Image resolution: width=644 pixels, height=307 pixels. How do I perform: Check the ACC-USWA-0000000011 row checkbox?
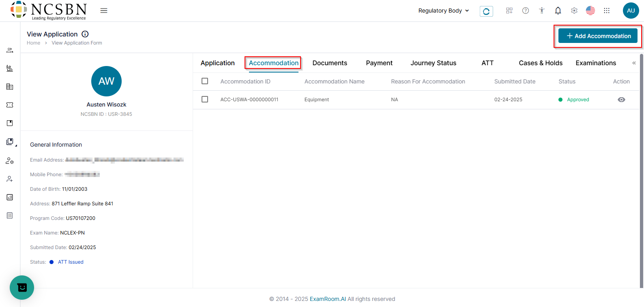click(x=205, y=99)
